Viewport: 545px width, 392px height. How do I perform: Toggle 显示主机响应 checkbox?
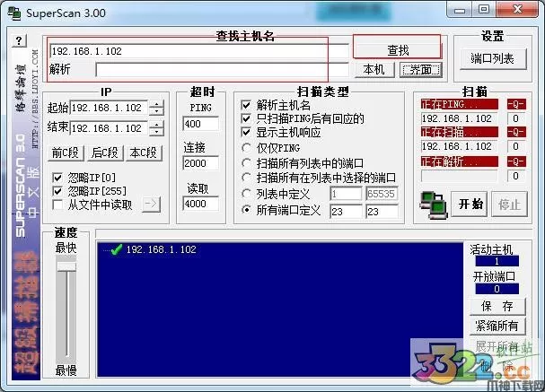coord(246,132)
